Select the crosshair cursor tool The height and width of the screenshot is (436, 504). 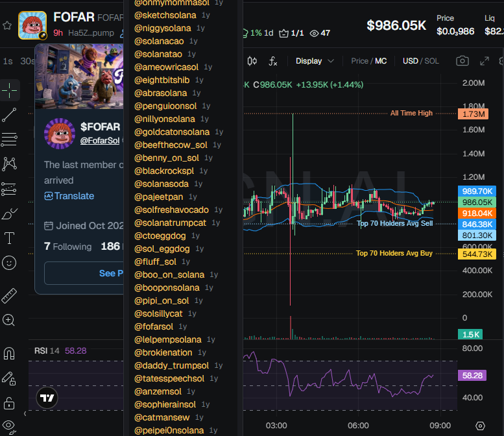[9, 90]
